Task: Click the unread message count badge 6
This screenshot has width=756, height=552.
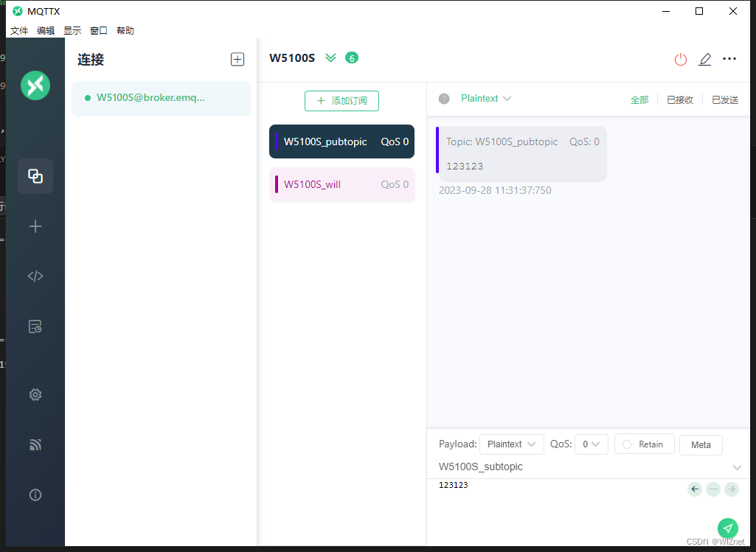Action: (x=352, y=57)
